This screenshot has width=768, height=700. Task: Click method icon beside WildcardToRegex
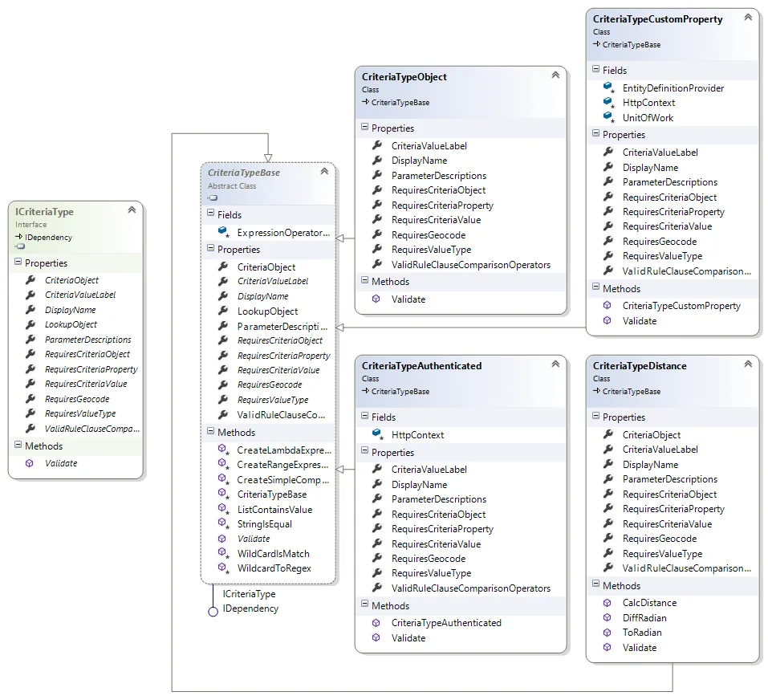click(x=223, y=568)
